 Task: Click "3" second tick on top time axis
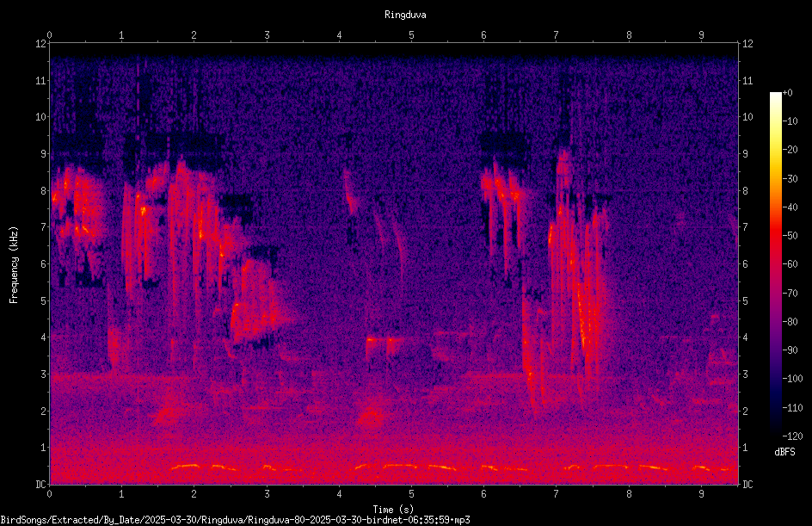267,35
